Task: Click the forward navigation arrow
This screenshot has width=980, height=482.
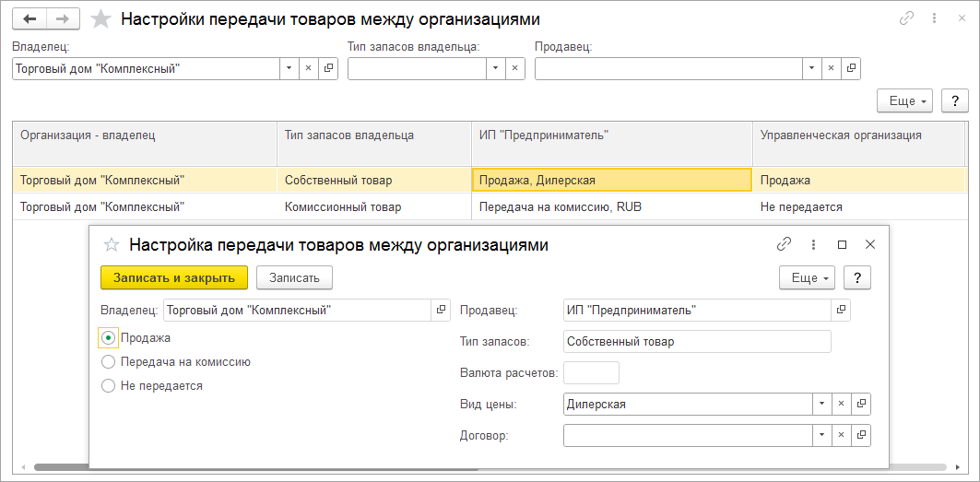Action: 62,19
